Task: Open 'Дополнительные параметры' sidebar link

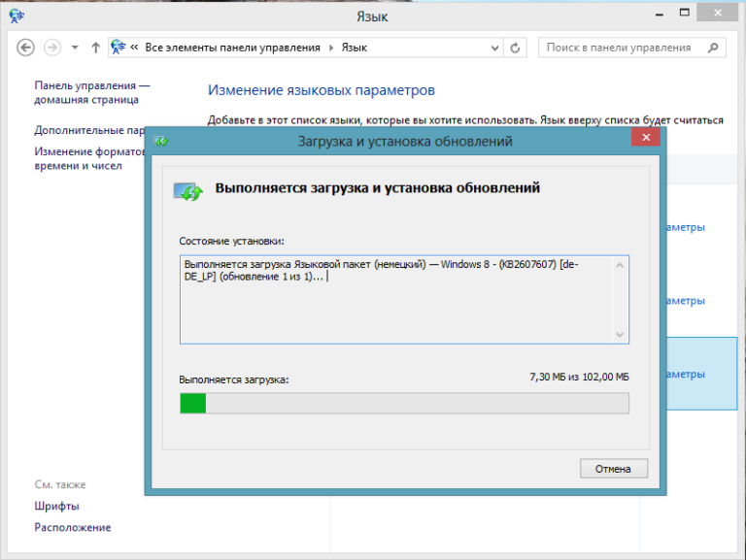Action: tap(89, 130)
